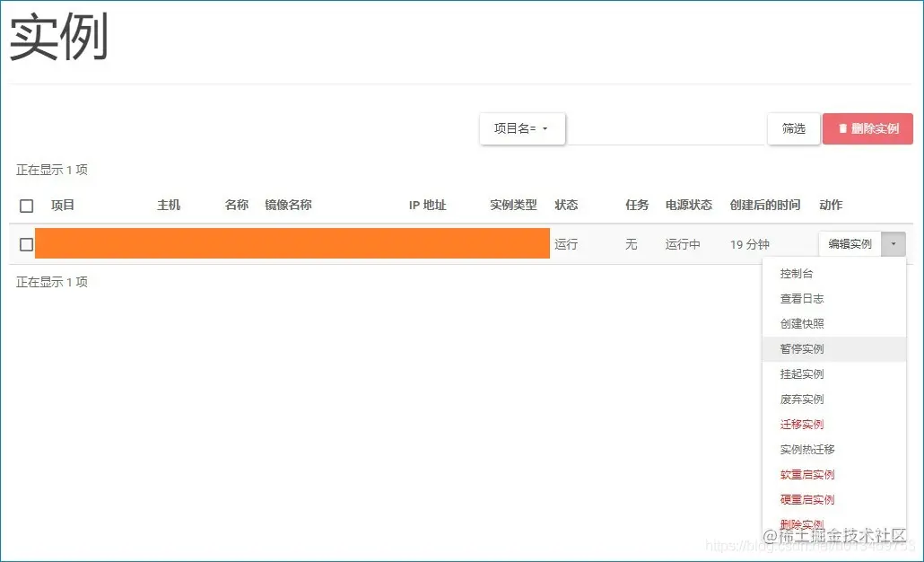This screenshot has width=924, height=562.
Task: Open the 项目名= dropdown caret
Action: tap(545, 128)
